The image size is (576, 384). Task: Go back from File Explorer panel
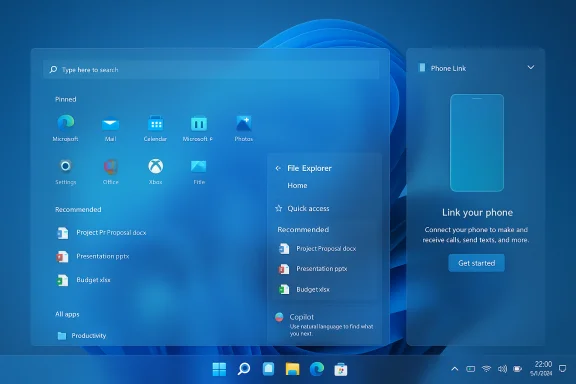(x=278, y=168)
